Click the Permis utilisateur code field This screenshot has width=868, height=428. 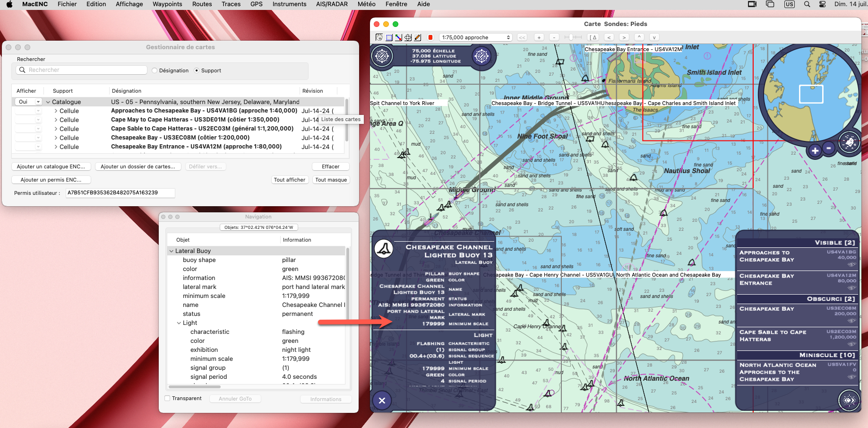pos(120,193)
